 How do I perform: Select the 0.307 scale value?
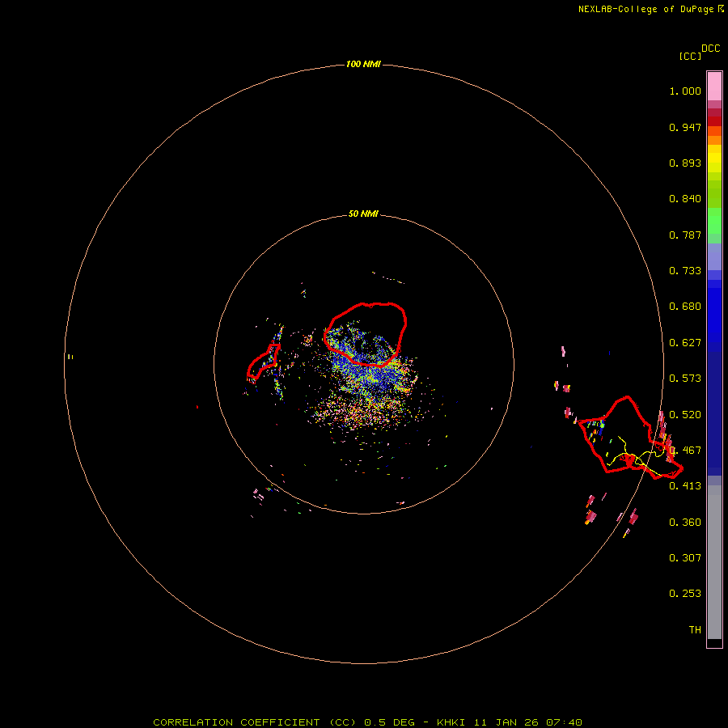click(x=685, y=557)
